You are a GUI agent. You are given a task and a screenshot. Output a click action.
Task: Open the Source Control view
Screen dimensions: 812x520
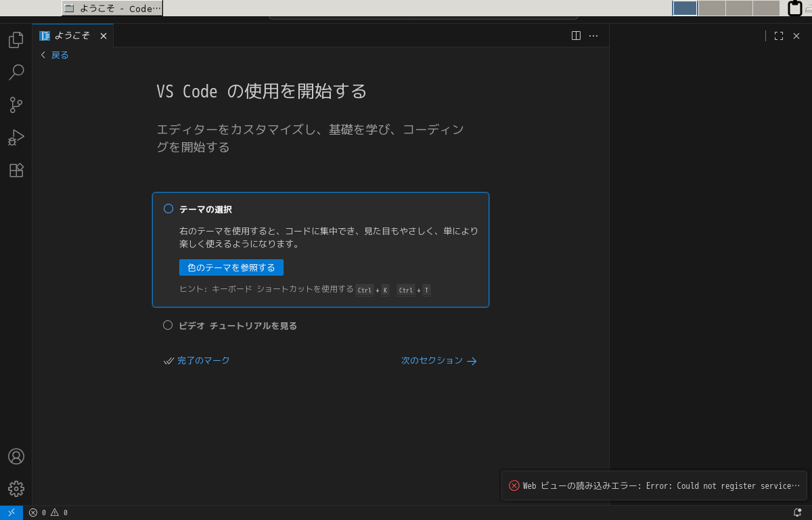tap(16, 105)
